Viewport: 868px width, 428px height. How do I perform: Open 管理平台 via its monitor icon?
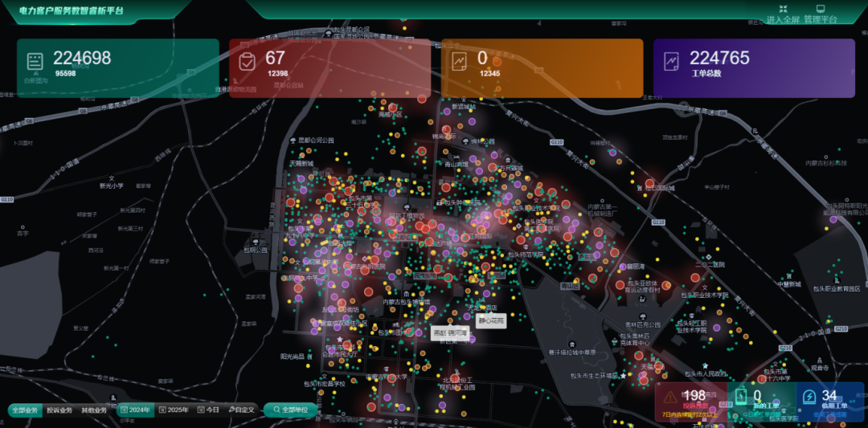820,9
